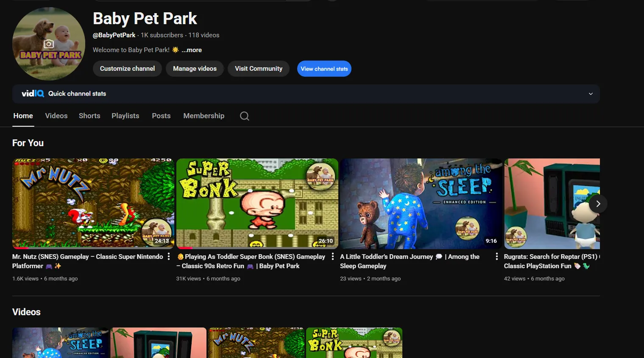Open Rugrats: Search for Reptar title

552,261
